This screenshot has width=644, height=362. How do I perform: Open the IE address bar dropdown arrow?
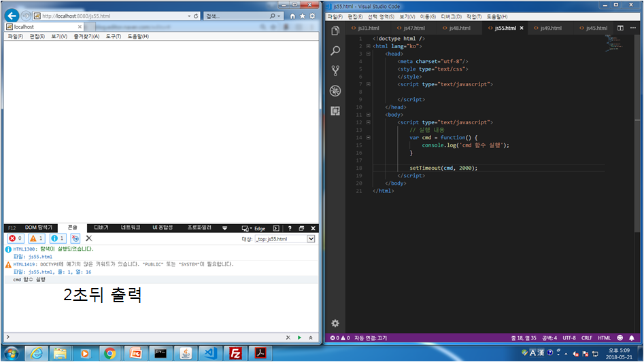pos(189,16)
